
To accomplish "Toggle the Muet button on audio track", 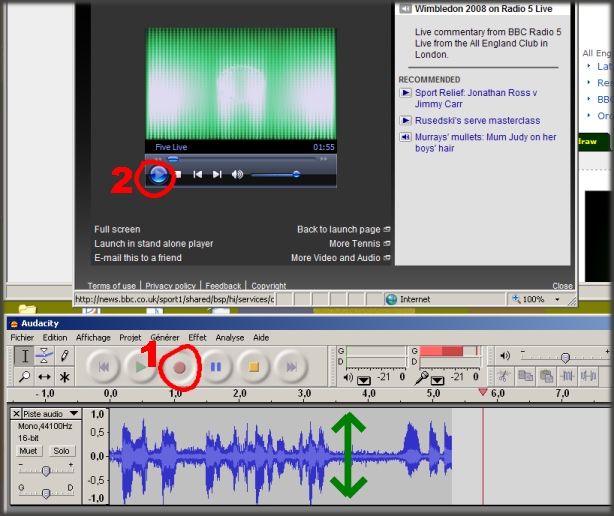I will pos(28,451).
